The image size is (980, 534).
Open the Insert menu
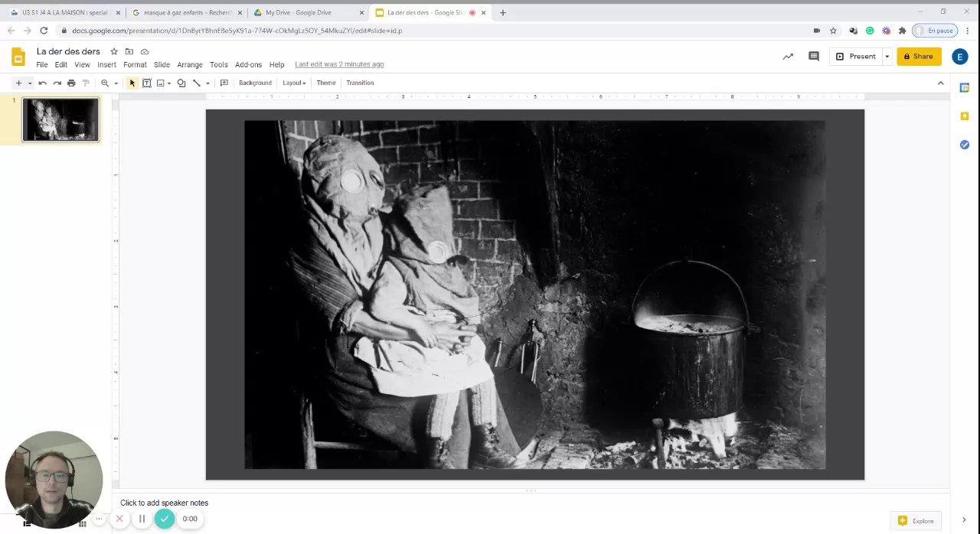(x=106, y=65)
